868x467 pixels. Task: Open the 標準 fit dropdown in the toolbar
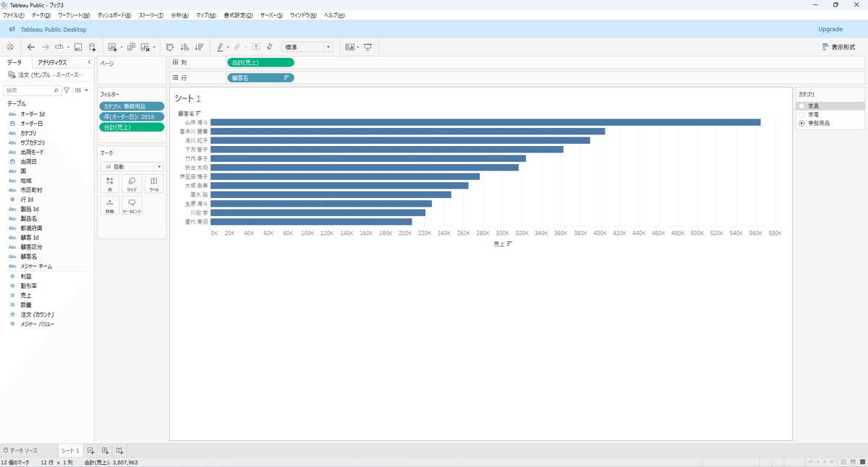(307, 46)
